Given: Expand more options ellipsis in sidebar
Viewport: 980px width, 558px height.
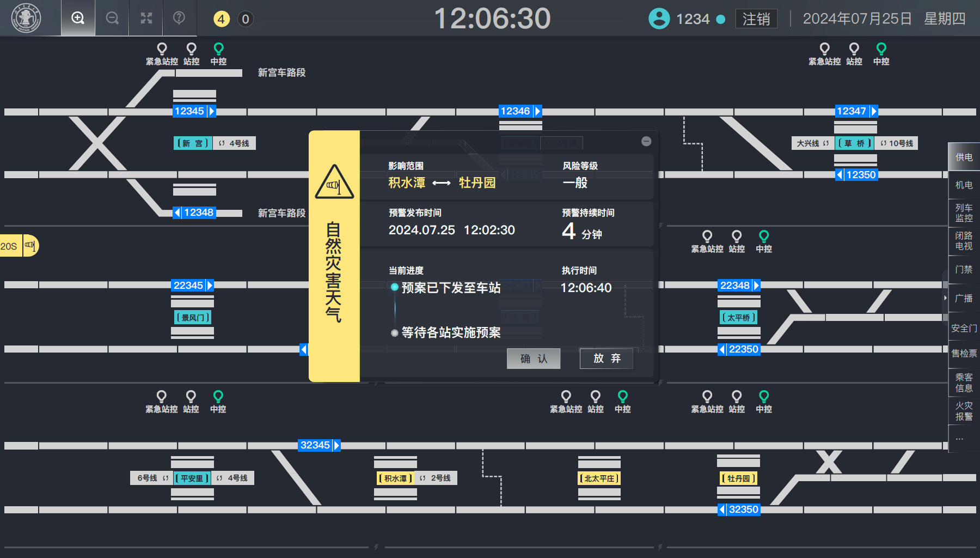Looking at the screenshot, I should point(959,438).
